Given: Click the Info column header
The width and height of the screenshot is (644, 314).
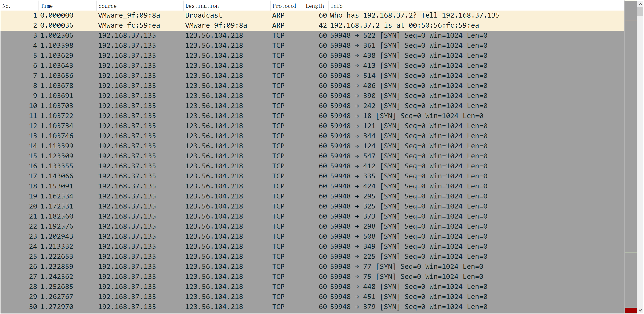Looking at the screenshot, I should (337, 6).
